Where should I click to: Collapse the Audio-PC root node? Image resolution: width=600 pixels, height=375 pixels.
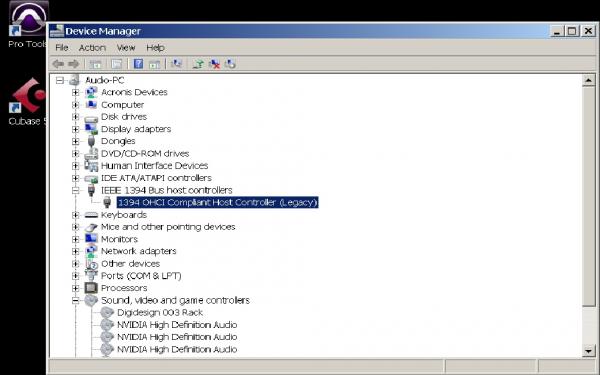[x=59, y=80]
